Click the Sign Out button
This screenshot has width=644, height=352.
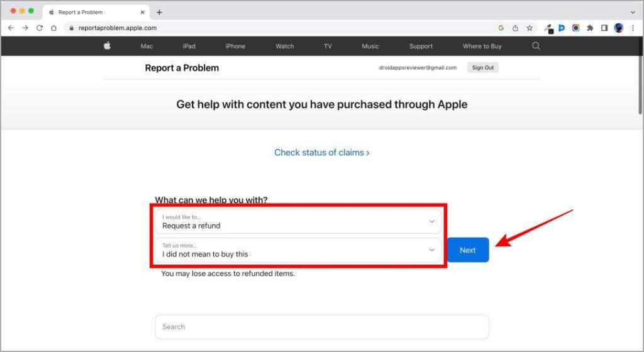pos(483,68)
